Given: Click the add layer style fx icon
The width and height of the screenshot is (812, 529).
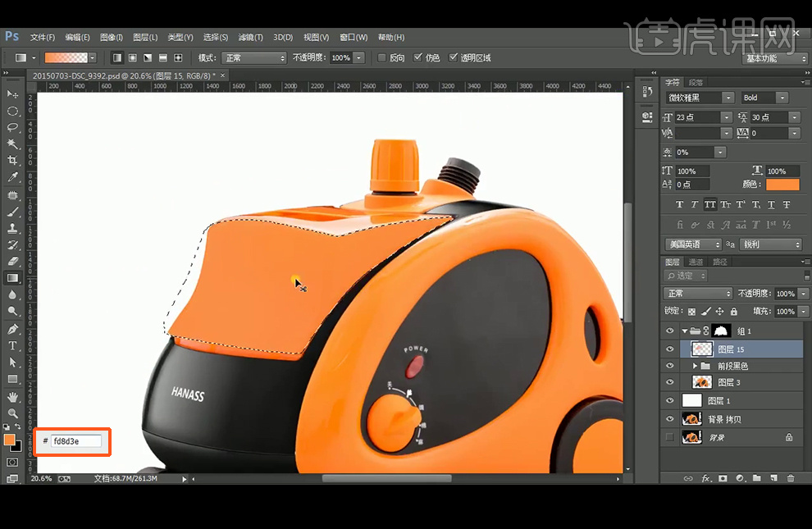Looking at the screenshot, I should point(706,478).
